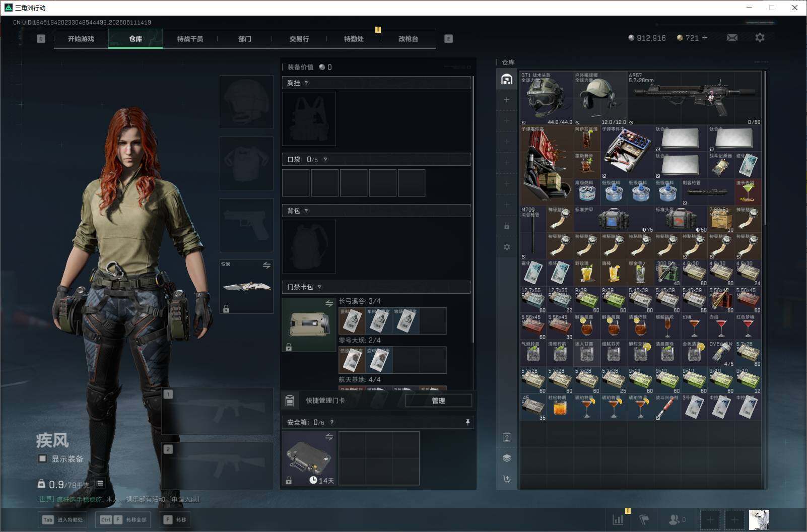This screenshot has width=807, height=532.
Task: Toggle the 显示装备 checkbox
Action: pyautogui.click(x=43, y=458)
